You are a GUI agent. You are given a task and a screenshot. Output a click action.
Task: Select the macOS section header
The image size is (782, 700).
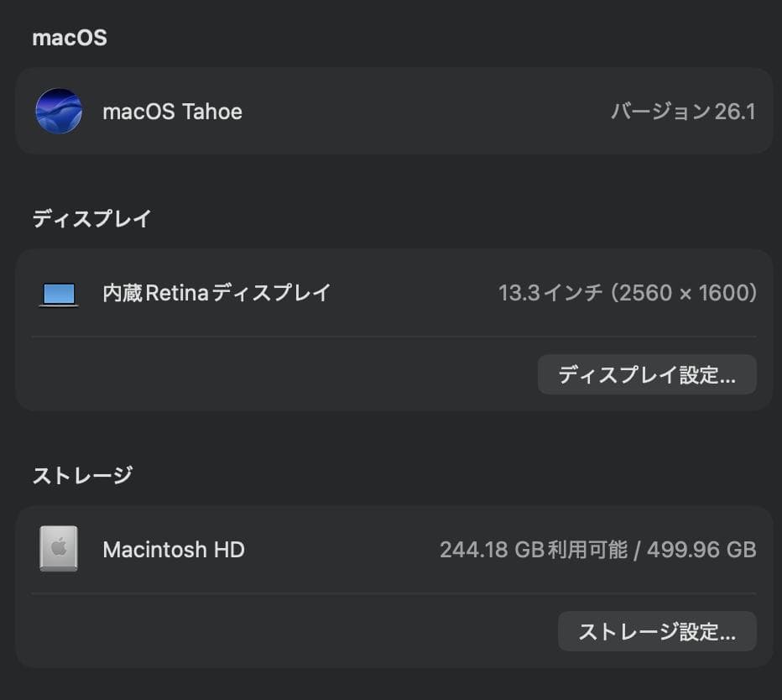click(70, 37)
